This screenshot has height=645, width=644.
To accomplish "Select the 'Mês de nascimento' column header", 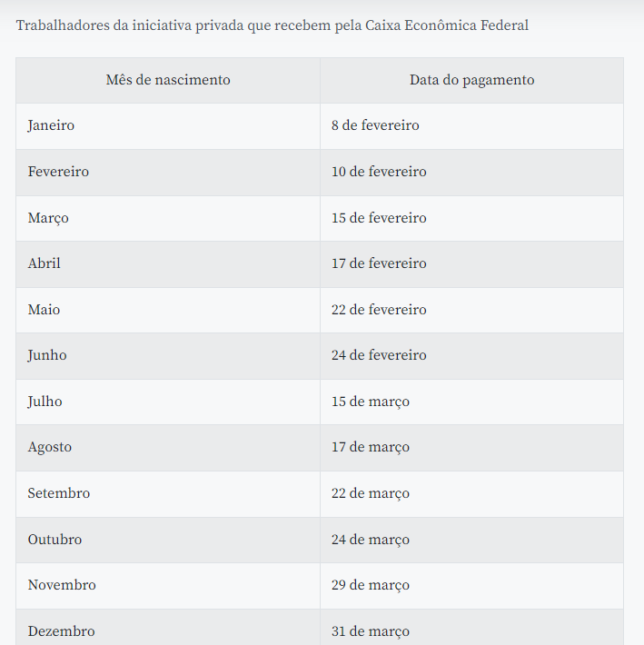I will tap(168, 80).
